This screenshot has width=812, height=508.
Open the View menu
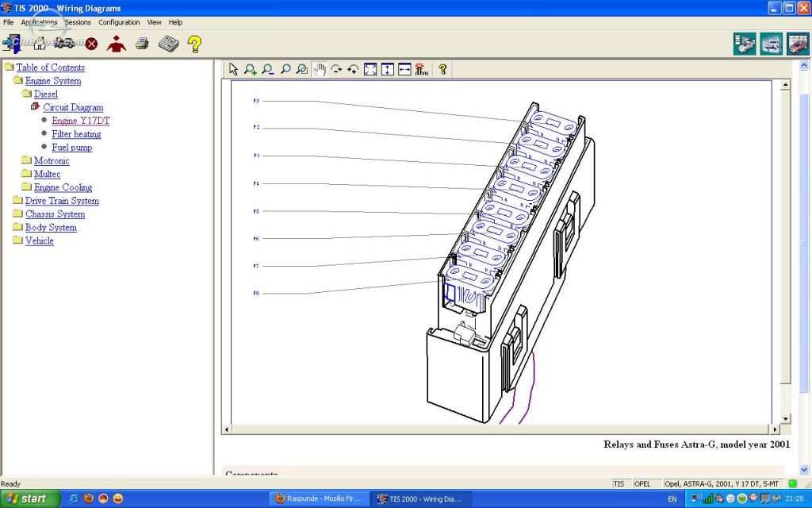tap(155, 22)
